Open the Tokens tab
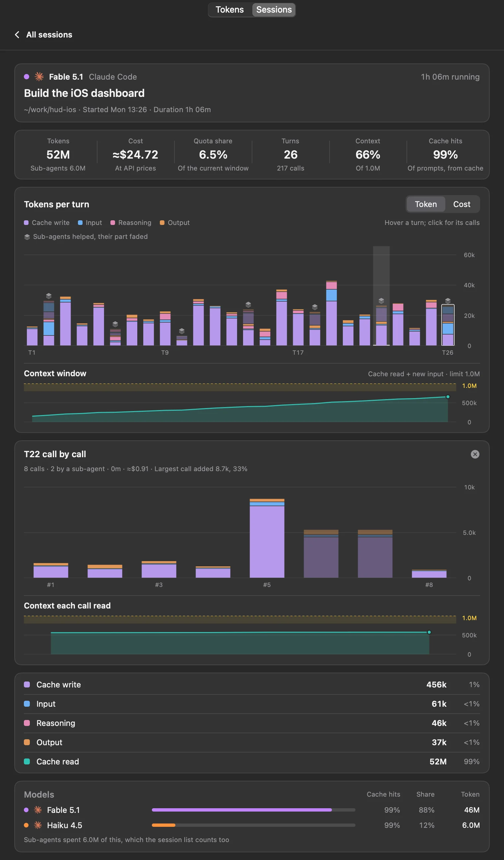 230,10
